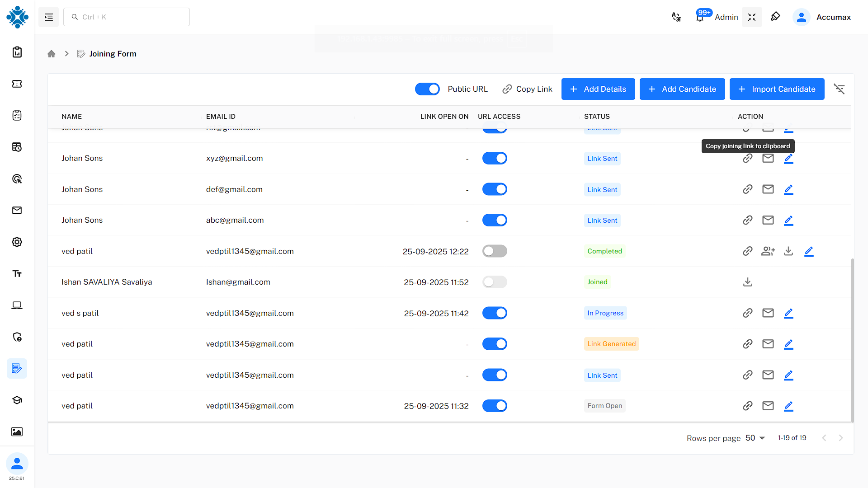Image resolution: width=868 pixels, height=488 pixels.
Task: Open the language translation switcher
Action: [x=676, y=17]
